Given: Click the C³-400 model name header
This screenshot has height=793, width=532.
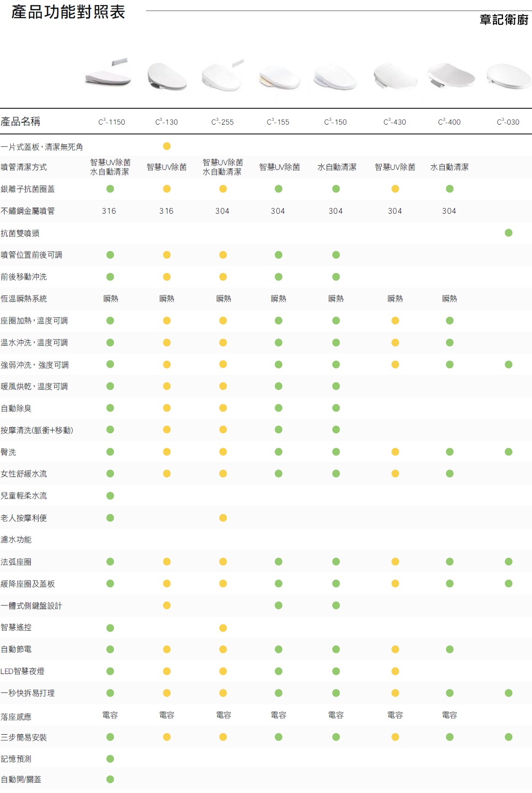Looking at the screenshot, I should (x=449, y=122).
